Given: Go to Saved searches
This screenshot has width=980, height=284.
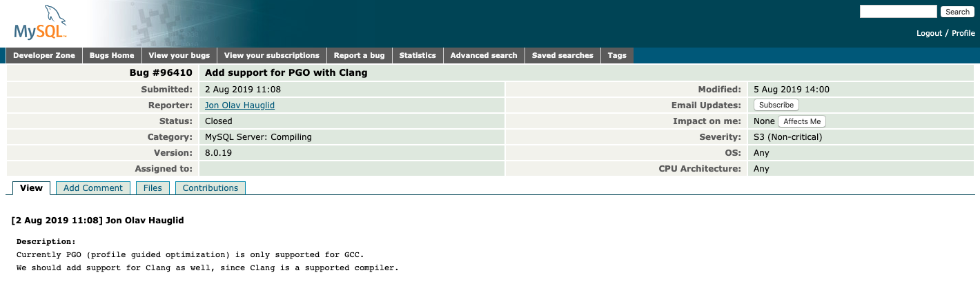Looking at the screenshot, I should click(x=562, y=55).
